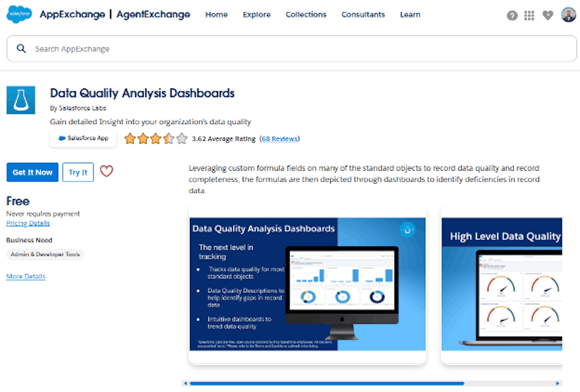
Task: Click the search magnifier icon
Action: (21, 48)
